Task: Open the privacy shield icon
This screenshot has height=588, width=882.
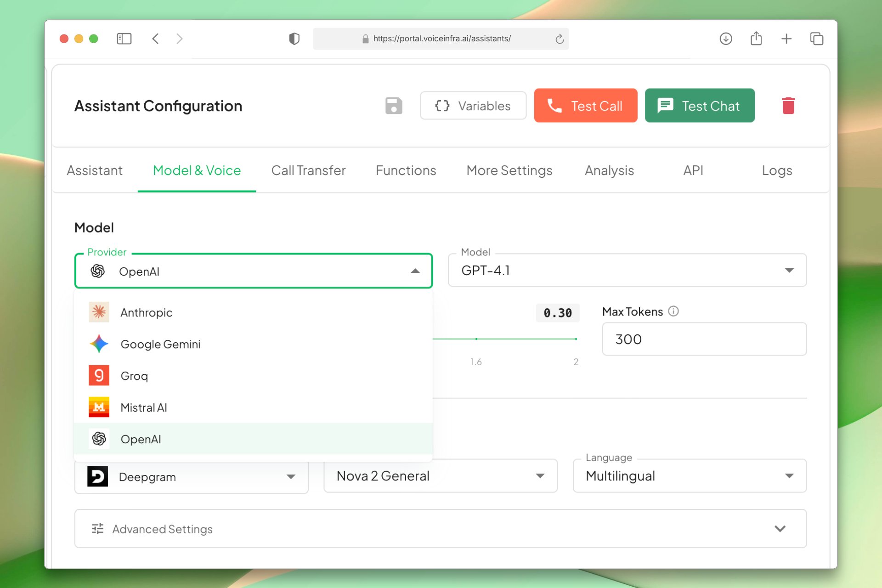Action: pyautogui.click(x=294, y=39)
